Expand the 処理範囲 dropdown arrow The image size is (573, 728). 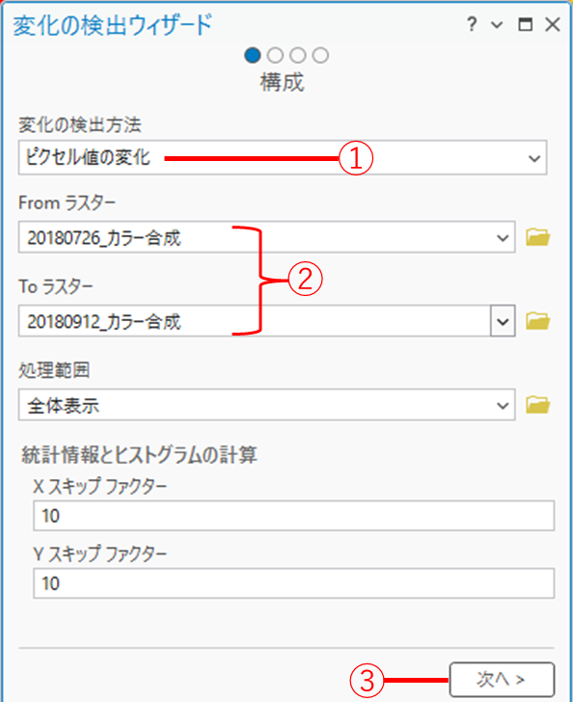[x=503, y=406]
